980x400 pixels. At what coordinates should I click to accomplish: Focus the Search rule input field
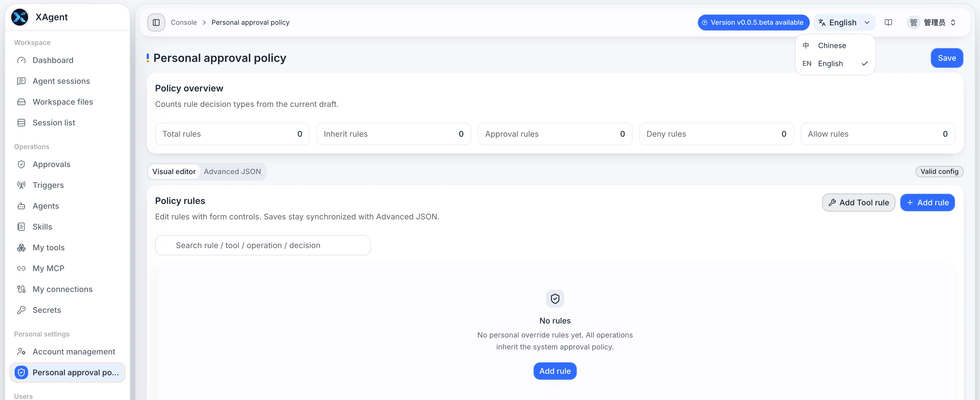pyautogui.click(x=263, y=245)
